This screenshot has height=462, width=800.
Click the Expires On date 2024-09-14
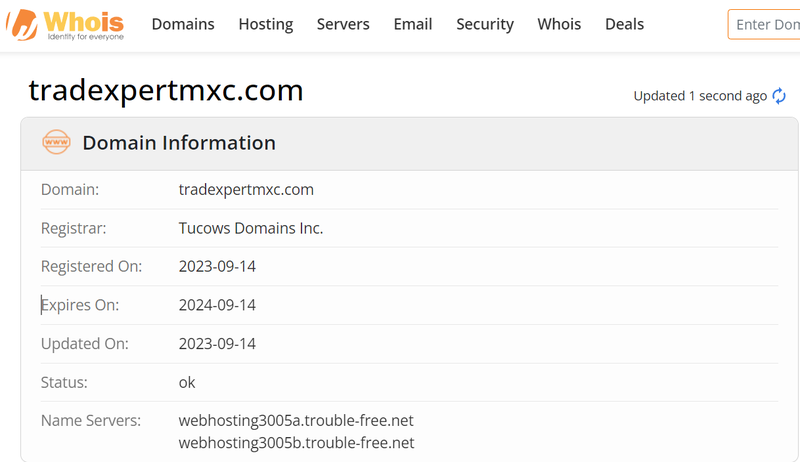(x=217, y=305)
